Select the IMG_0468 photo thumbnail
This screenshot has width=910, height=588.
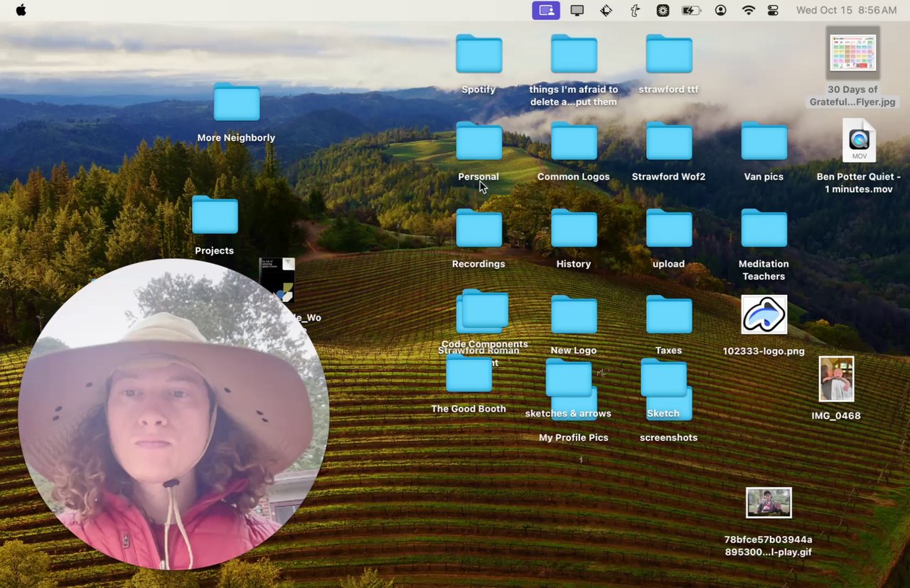coord(836,379)
